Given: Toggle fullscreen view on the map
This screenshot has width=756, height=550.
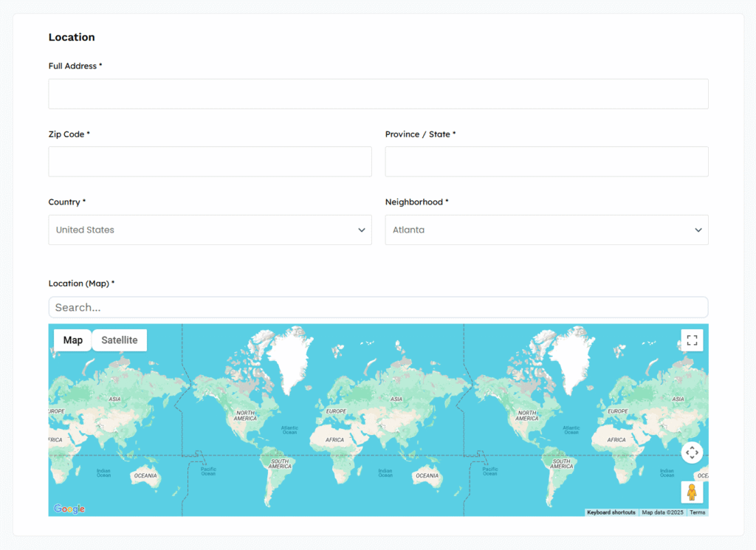Looking at the screenshot, I should point(692,340).
